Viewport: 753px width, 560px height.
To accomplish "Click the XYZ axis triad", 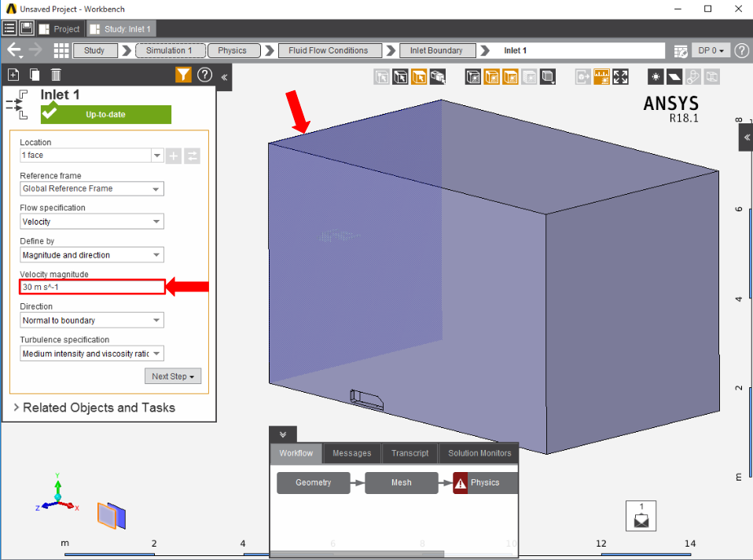I will [57, 493].
